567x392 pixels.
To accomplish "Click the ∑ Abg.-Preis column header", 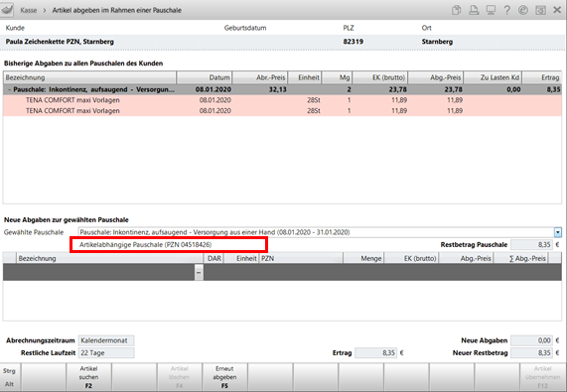I will click(x=520, y=258).
